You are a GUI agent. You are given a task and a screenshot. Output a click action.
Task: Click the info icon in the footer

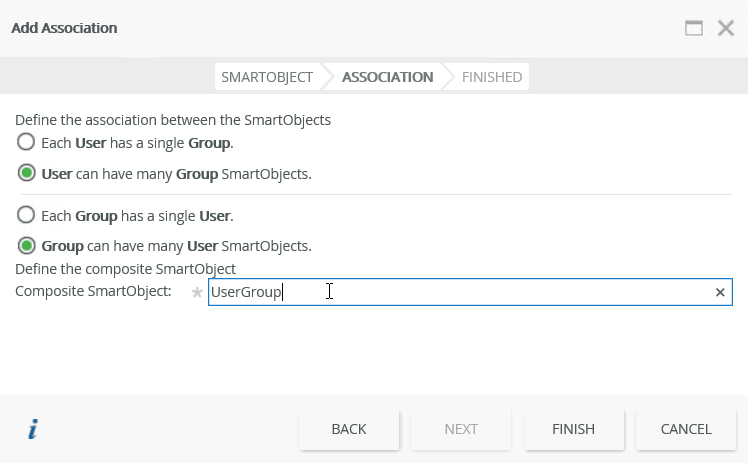[33, 430]
